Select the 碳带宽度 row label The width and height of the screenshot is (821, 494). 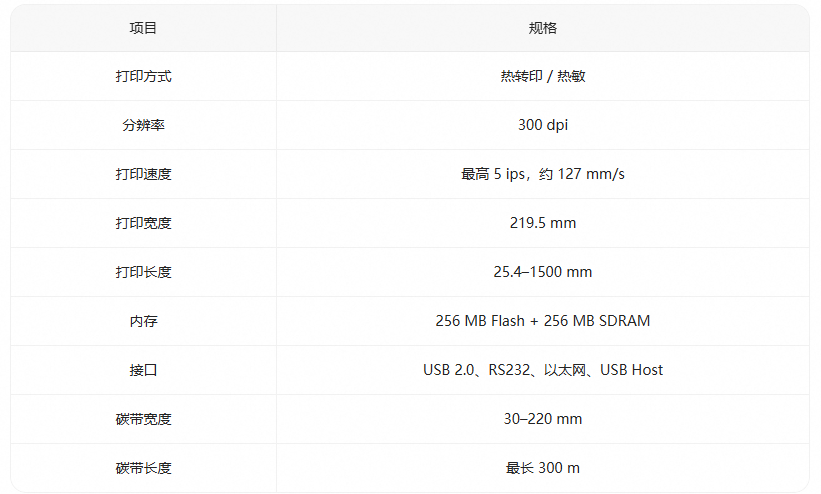pyautogui.click(x=143, y=419)
